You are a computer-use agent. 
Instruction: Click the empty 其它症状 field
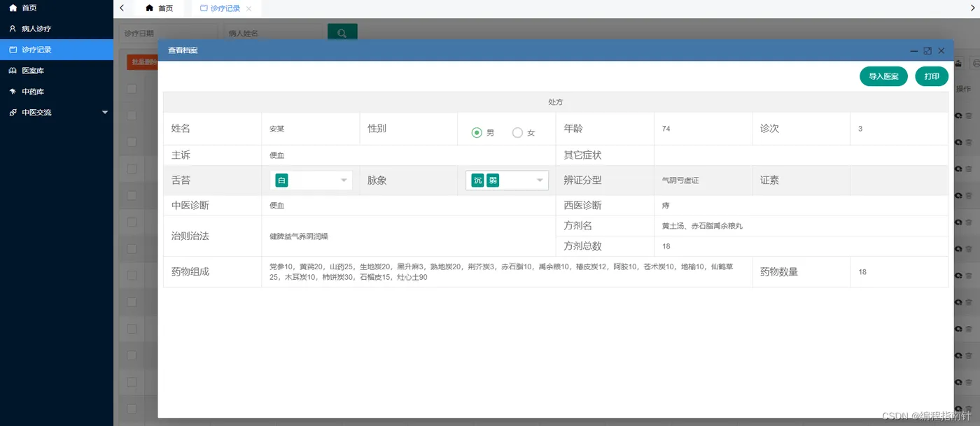(801, 155)
